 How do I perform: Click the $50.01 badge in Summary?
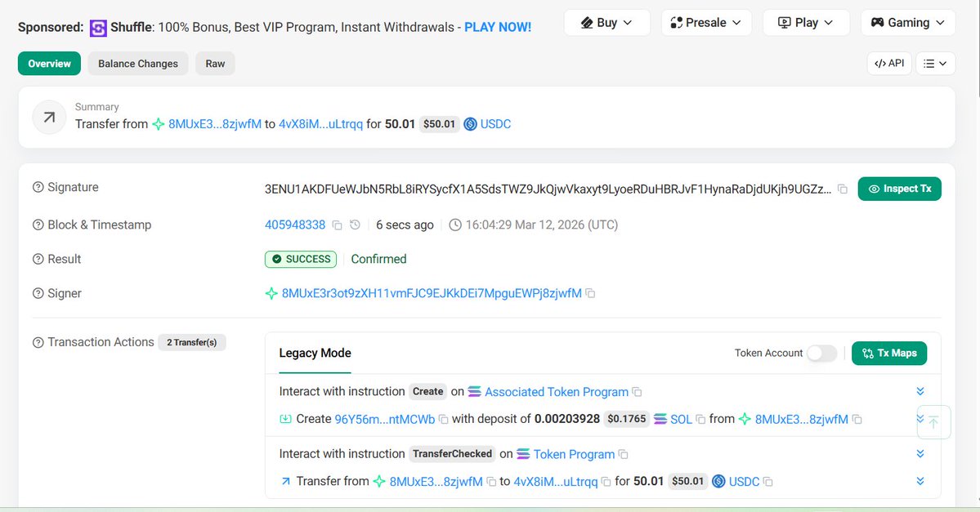click(x=440, y=124)
